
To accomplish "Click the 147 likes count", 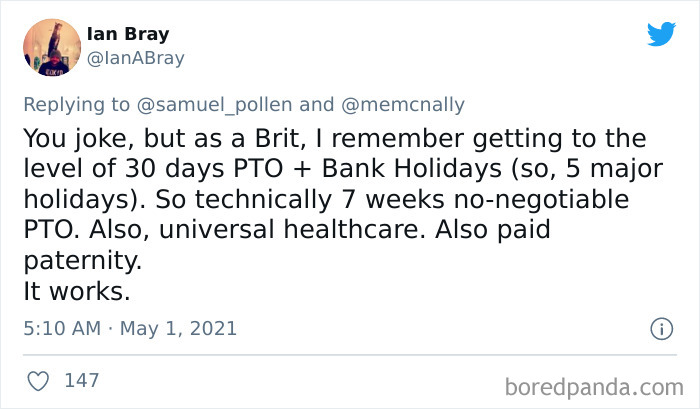I will 80,381.
